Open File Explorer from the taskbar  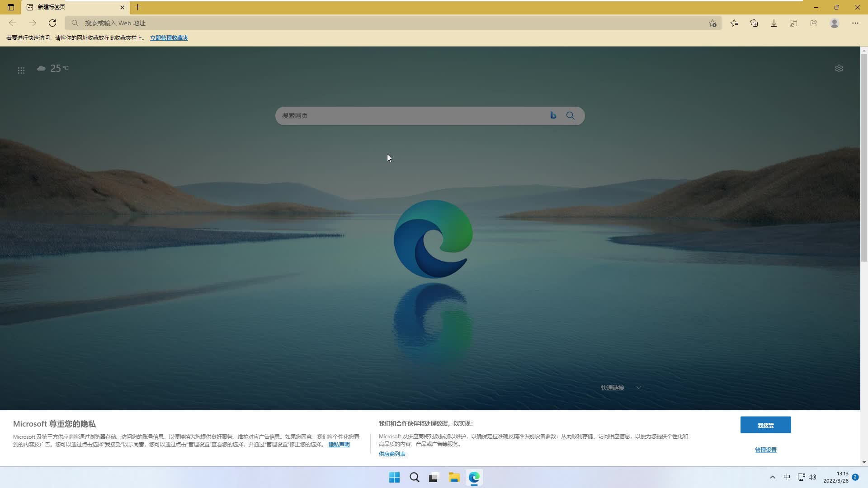coord(454,478)
